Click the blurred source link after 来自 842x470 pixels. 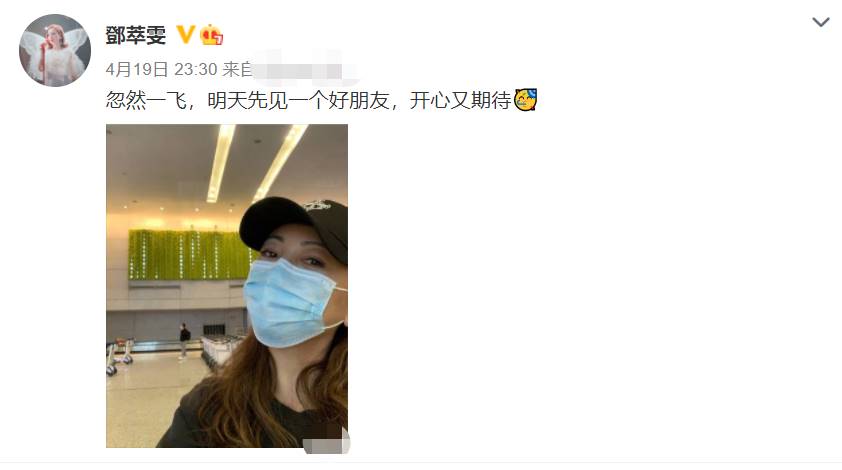tap(303, 69)
